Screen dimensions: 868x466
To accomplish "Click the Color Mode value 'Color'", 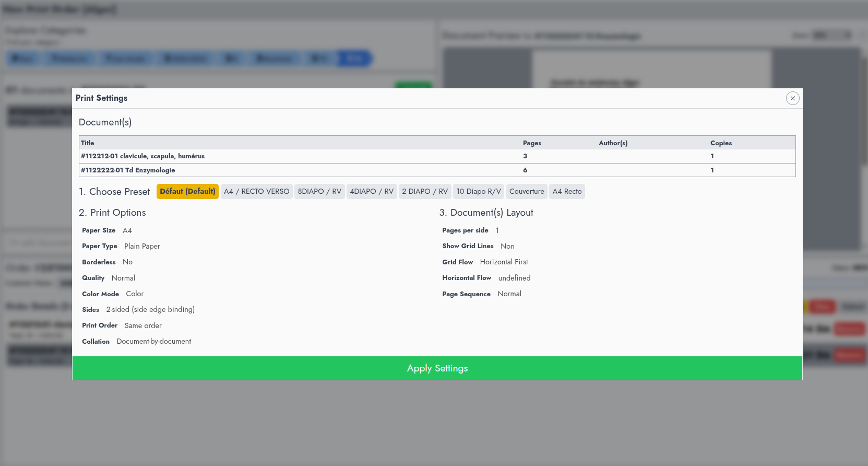I will coord(135,294).
